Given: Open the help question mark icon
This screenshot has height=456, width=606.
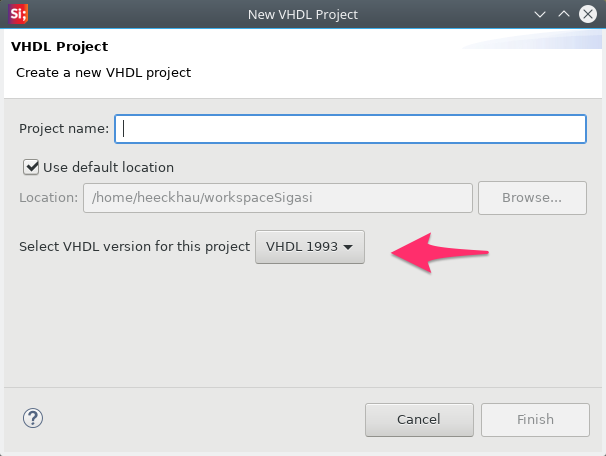Looking at the screenshot, I should point(33,418).
